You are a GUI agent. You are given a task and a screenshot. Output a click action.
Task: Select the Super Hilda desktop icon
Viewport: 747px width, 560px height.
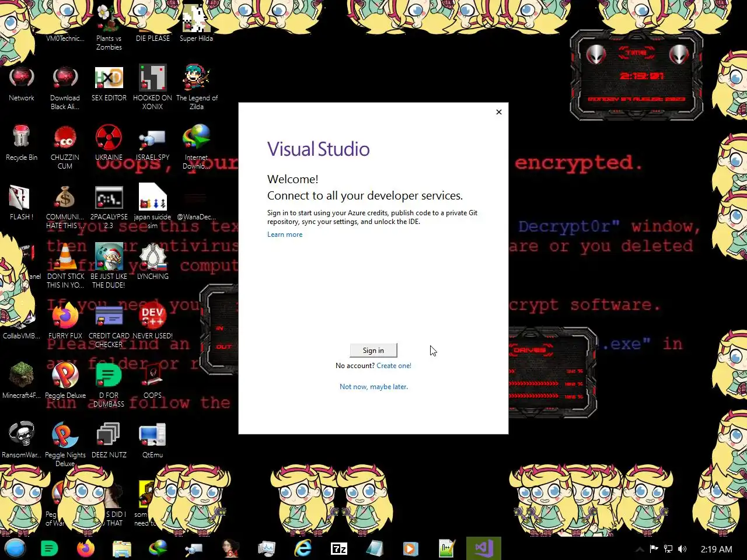197,23
